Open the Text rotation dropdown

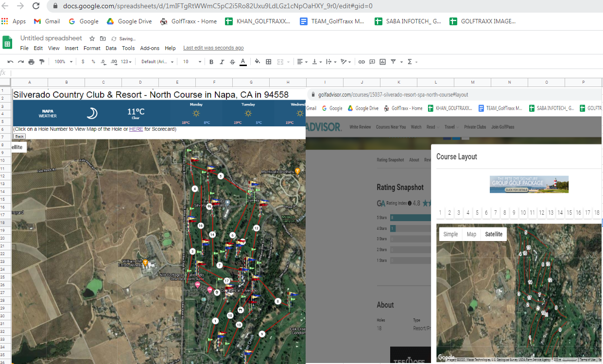[x=346, y=62]
